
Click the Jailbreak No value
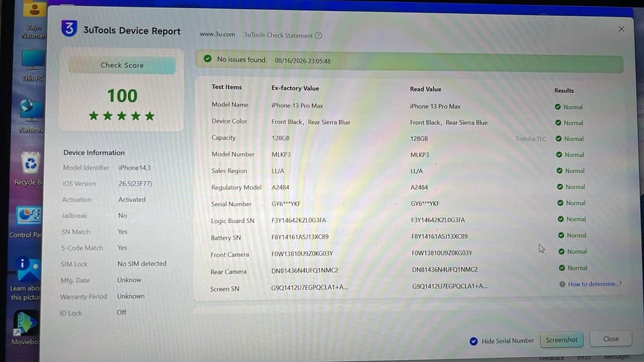tap(123, 215)
